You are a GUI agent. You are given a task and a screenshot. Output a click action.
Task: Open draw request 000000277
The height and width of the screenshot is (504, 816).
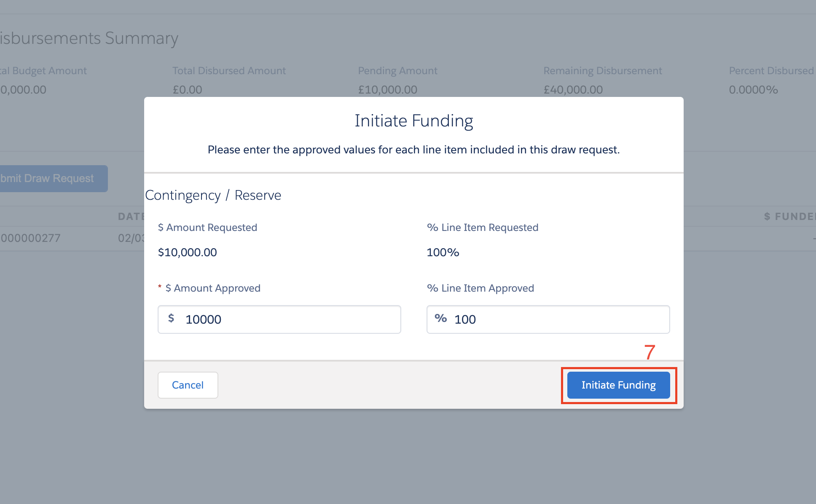(x=30, y=238)
